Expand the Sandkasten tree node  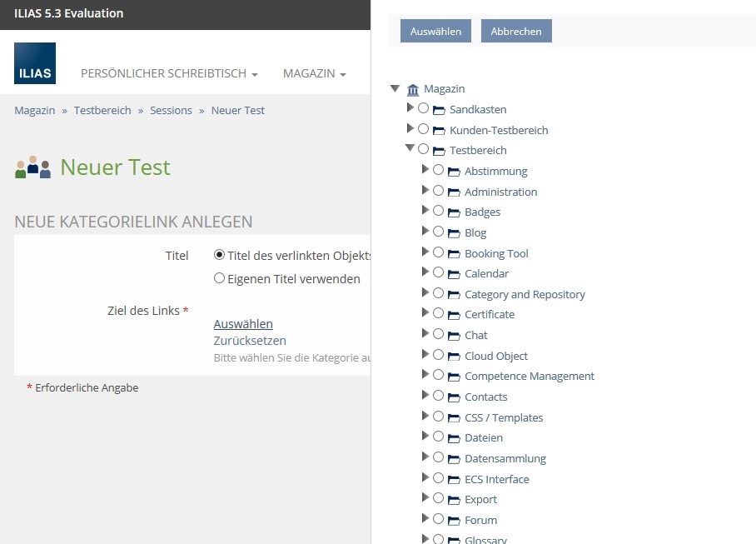[410, 108]
